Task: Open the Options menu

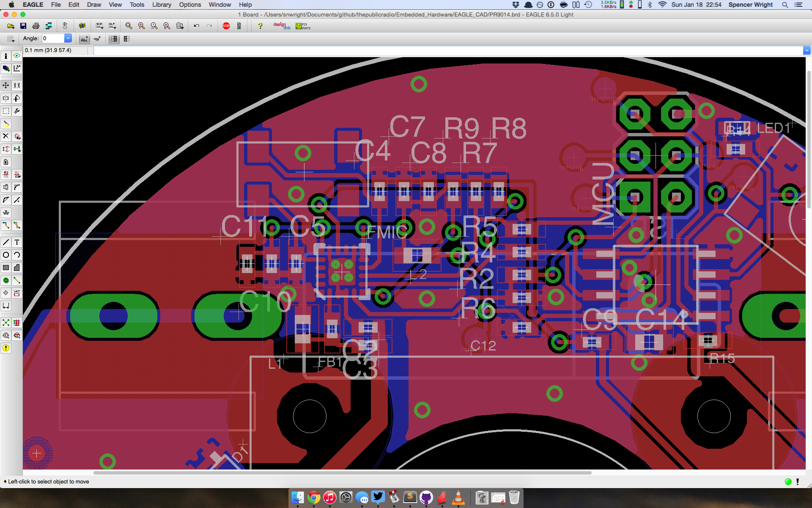Action: [x=190, y=5]
